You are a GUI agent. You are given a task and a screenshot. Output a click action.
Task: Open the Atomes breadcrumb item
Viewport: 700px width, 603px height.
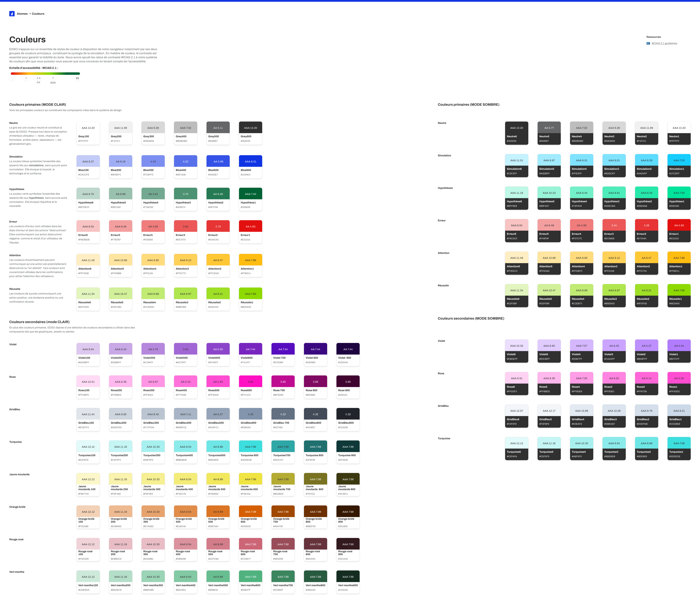coord(22,14)
